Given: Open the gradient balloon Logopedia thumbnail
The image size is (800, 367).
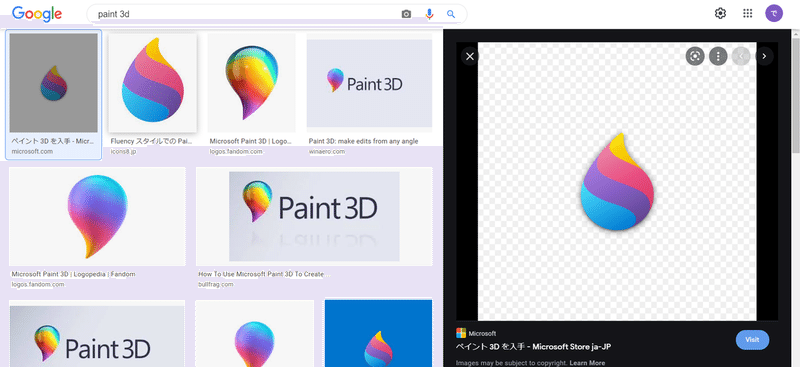Looking at the screenshot, I should pyautogui.click(x=97, y=216).
